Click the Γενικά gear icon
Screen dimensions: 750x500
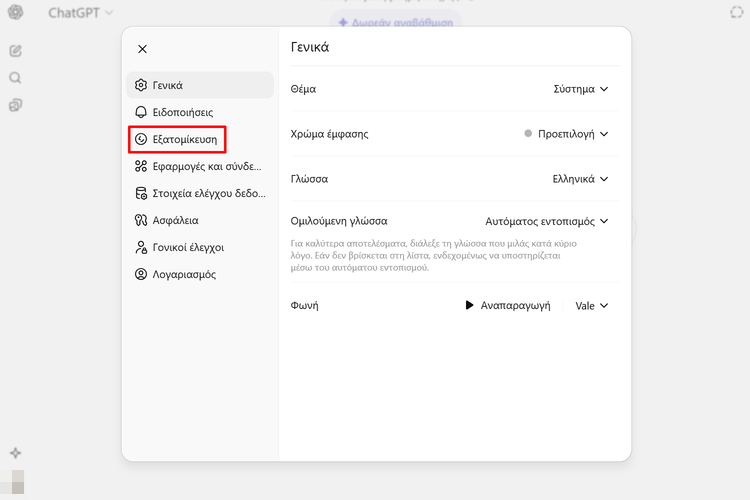pyautogui.click(x=142, y=85)
